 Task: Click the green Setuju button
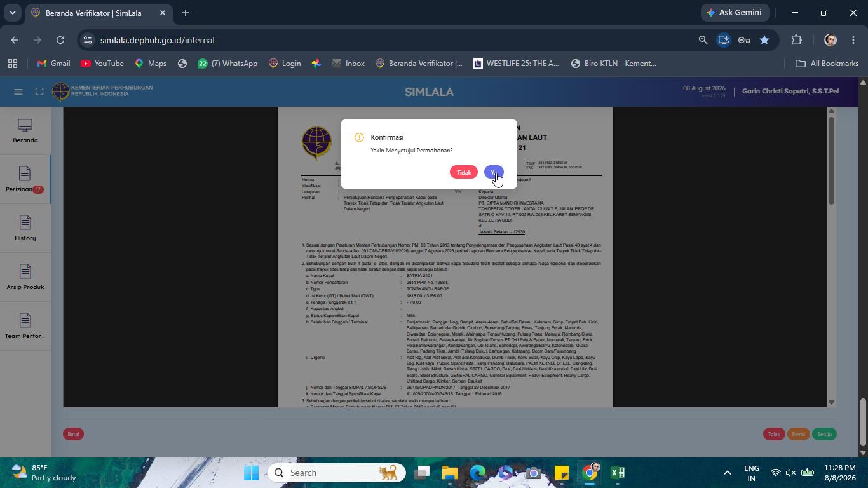(x=824, y=434)
